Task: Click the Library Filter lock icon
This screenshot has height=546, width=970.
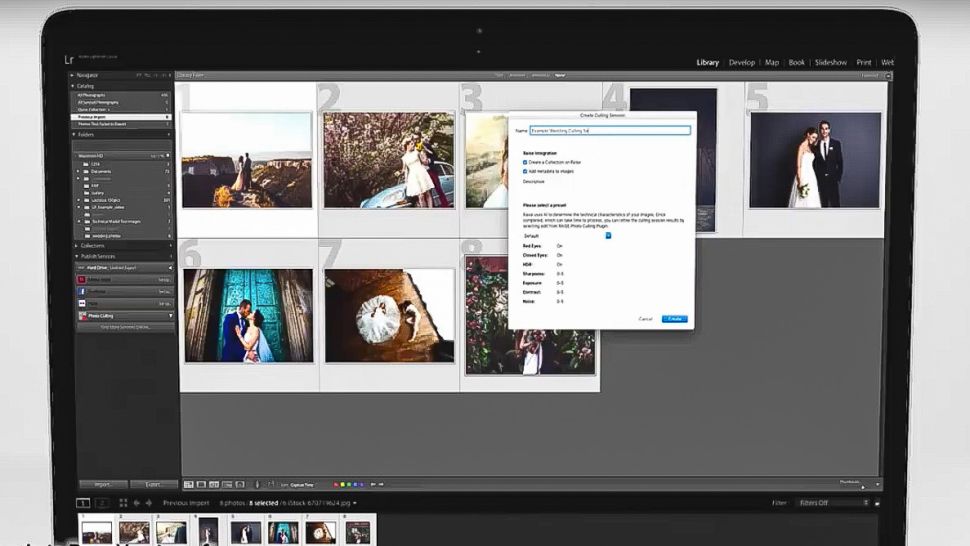Action: 888,75
